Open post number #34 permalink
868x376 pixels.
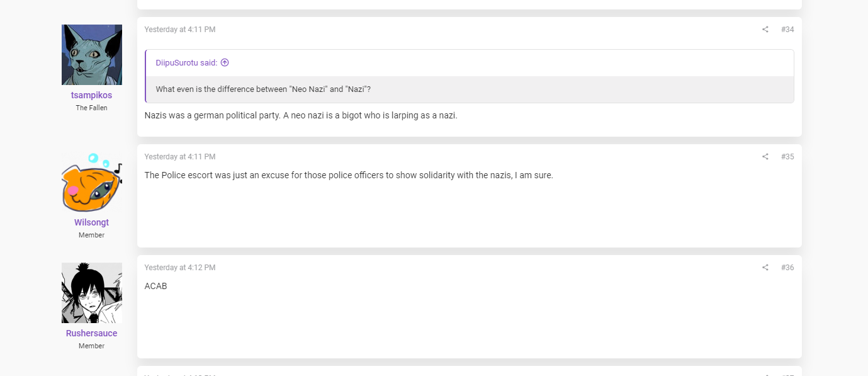[x=787, y=30]
